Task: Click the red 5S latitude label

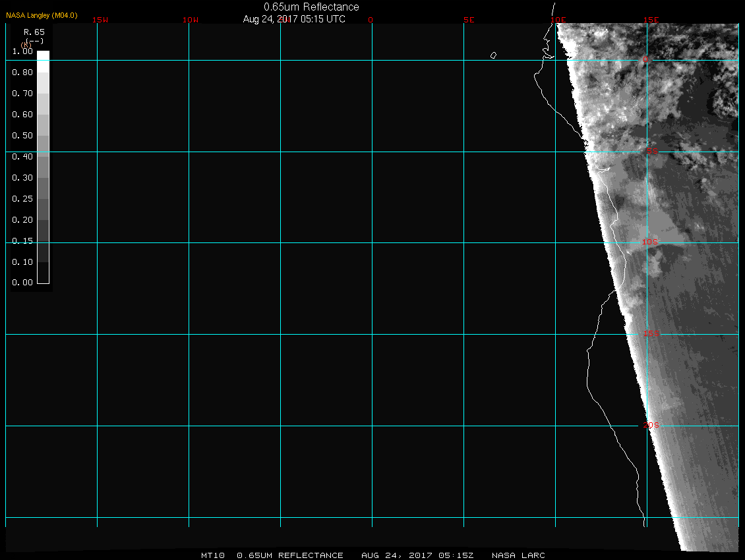Action: 651,152
